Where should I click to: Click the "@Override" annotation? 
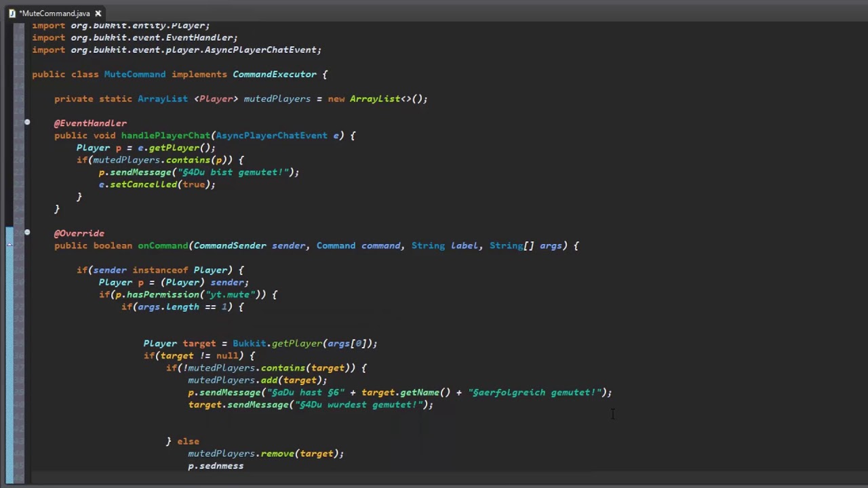click(79, 233)
